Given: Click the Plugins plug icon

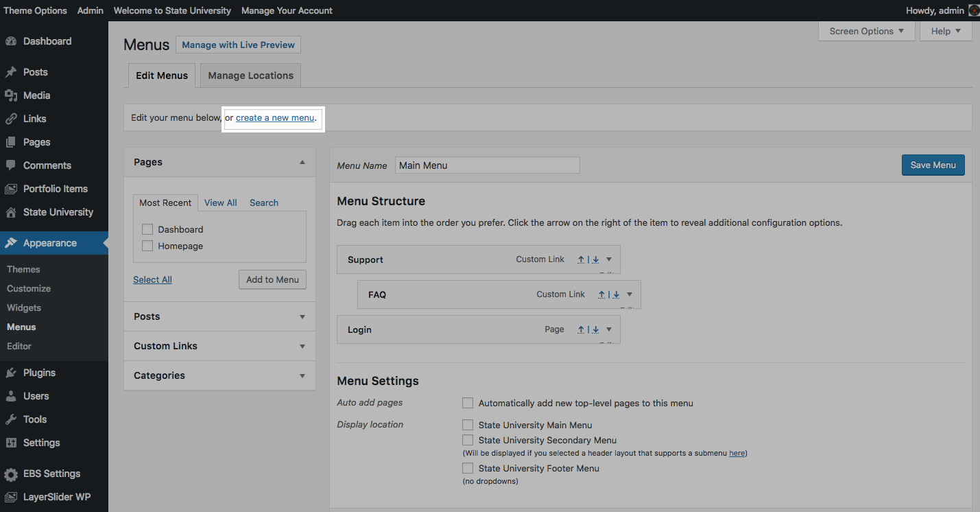Looking at the screenshot, I should [11, 373].
